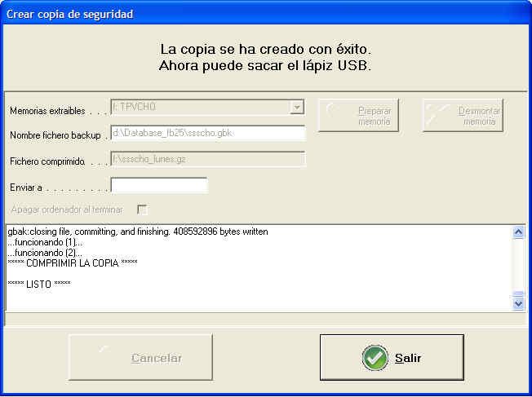Screen dimensions: 532x397
Task: Click the log scrollbar up arrow
Action: 518,232
